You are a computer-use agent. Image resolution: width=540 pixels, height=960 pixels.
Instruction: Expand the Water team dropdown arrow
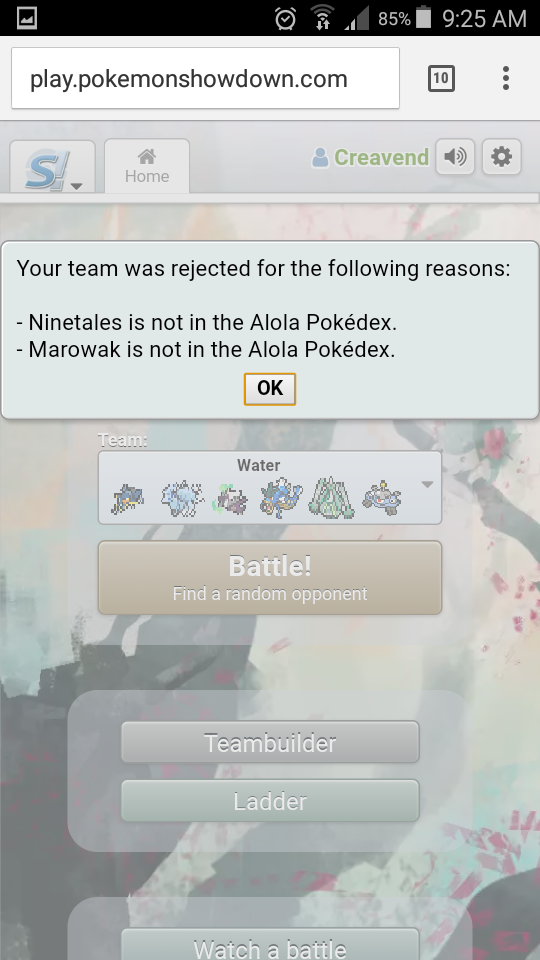[x=427, y=484]
